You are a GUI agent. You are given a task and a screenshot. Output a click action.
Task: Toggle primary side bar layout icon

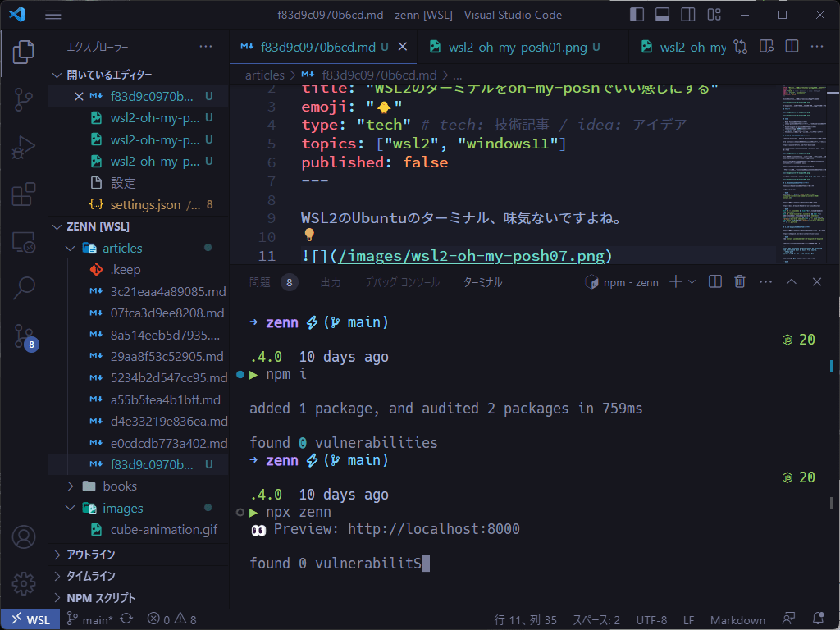[x=637, y=15]
